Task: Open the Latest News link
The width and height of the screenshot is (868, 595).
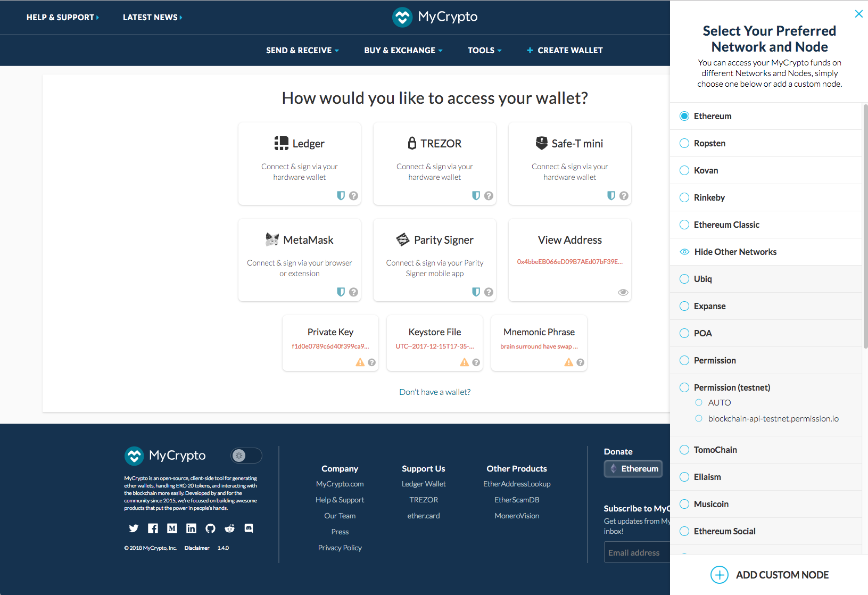Action: (x=153, y=17)
